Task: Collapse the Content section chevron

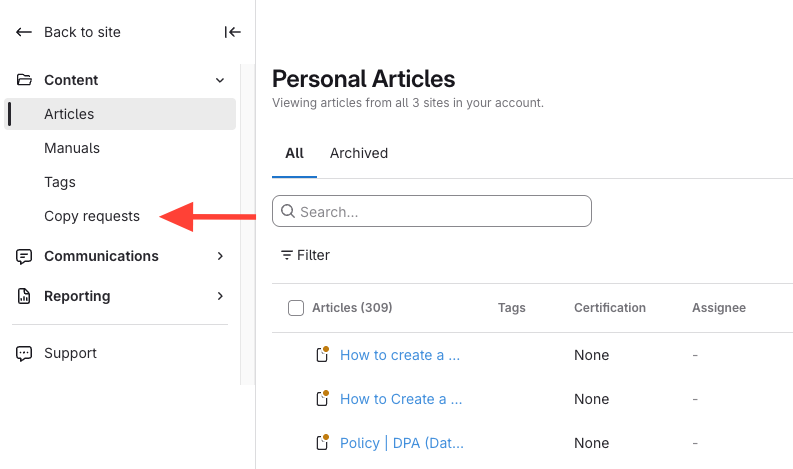Action: pyautogui.click(x=220, y=80)
